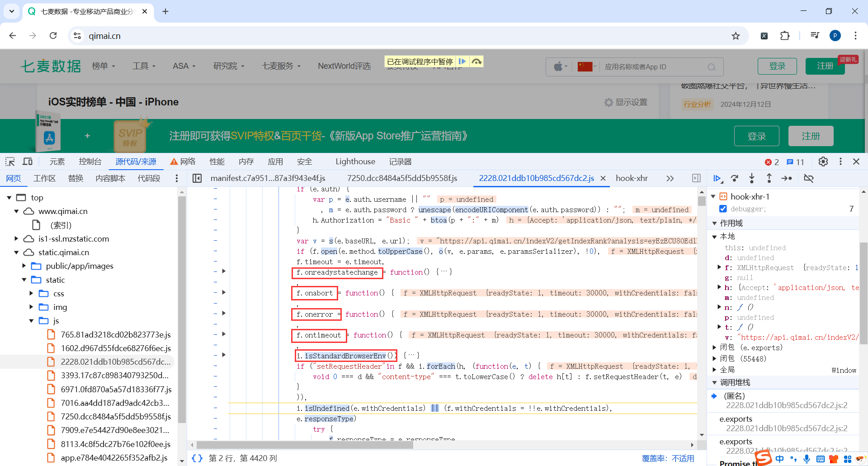This screenshot has width=868, height=466.
Task: Uncheck the debugger; breakpoint checkbox
Action: click(723, 209)
